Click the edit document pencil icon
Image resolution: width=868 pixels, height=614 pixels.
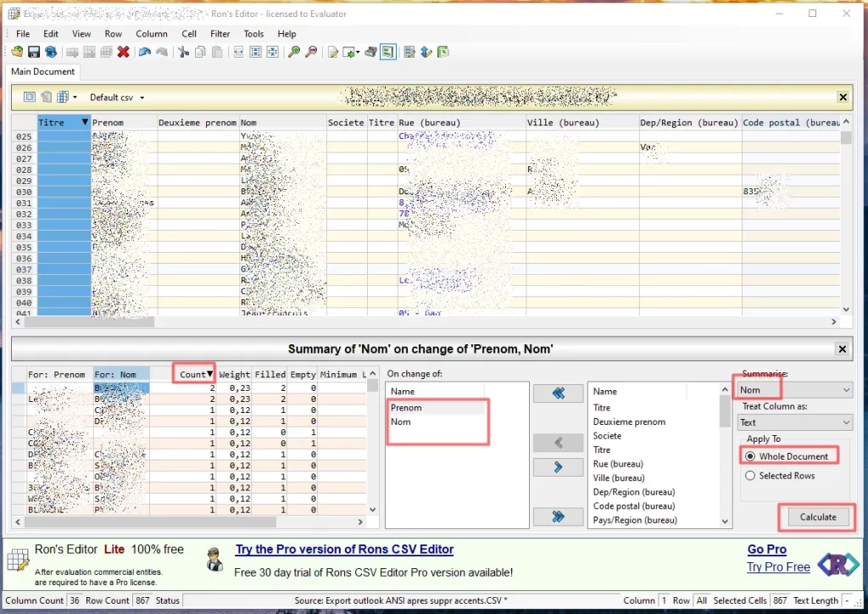click(332, 52)
